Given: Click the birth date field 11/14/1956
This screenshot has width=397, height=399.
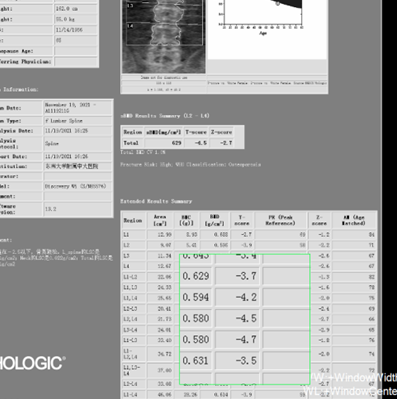Looking at the screenshot, I should tap(76, 30).
